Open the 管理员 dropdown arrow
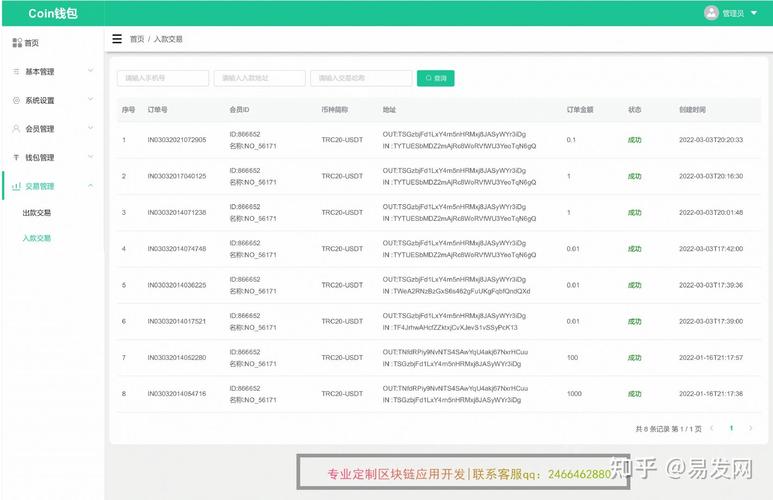 coord(754,13)
